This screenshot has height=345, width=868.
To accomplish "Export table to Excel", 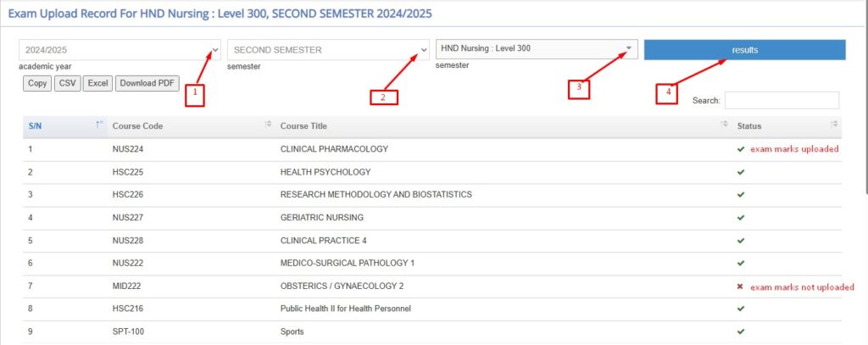I will (97, 83).
